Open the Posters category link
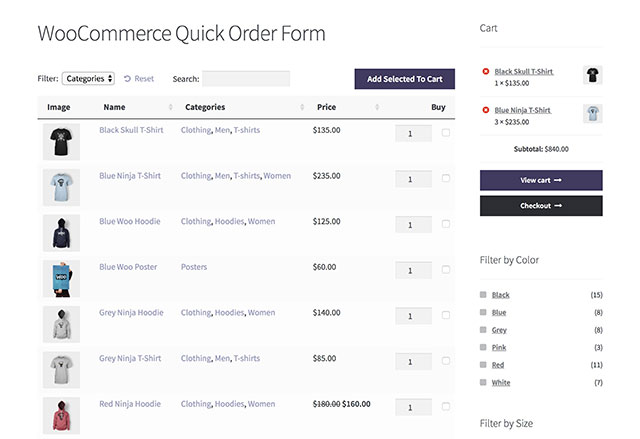This screenshot has height=439, width=640. pyautogui.click(x=194, y=267)
